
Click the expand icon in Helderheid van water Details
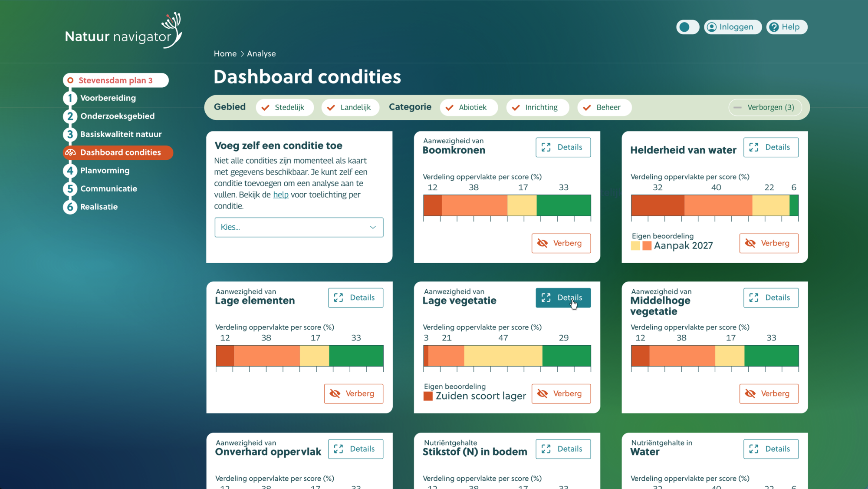click(x=754, y=147)
